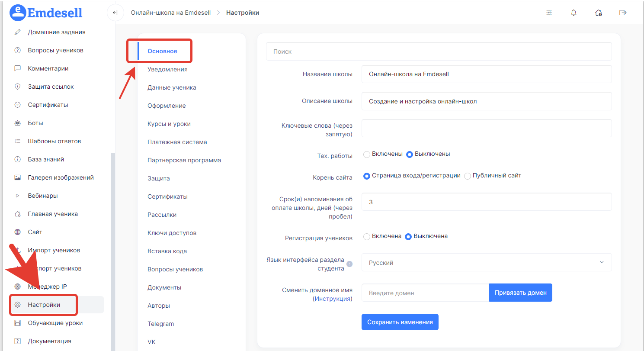Open Импорт учеников in sidebar
644x351 pixels.
(x=54, y=250)
